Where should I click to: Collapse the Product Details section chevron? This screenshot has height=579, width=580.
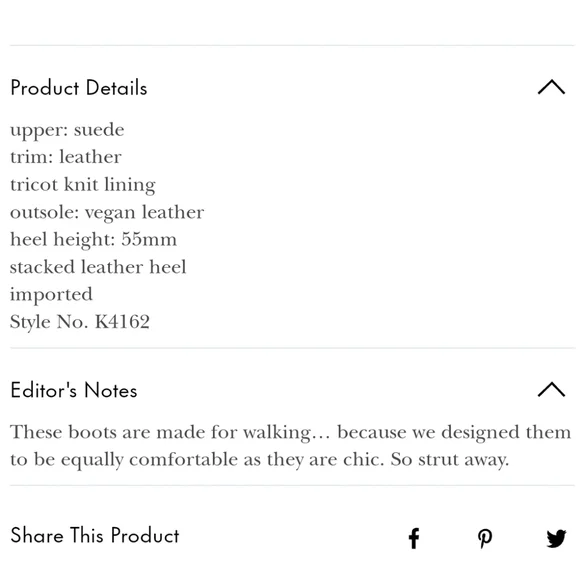[551, 87]
